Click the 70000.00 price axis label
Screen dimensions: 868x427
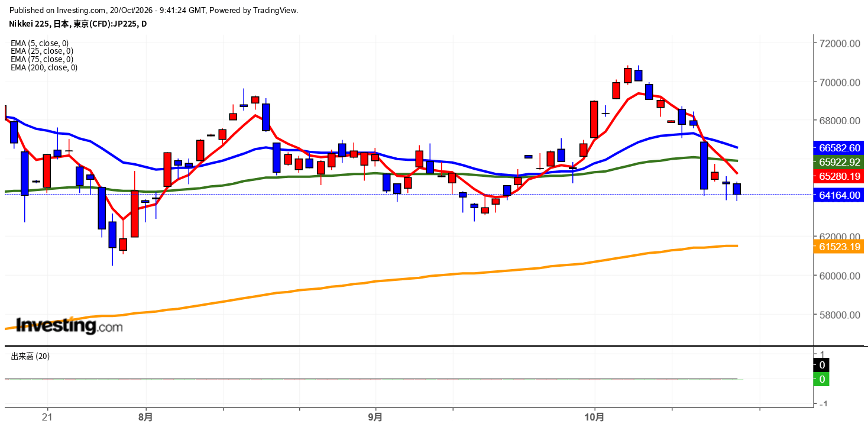pyautogui.click(x=839, y=82)
